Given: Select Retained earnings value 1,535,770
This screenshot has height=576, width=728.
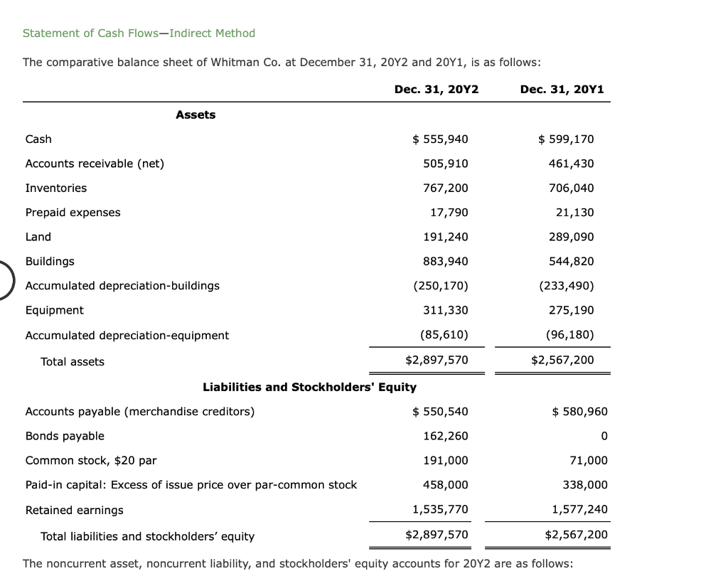Looking at the screenshot, I should (x=441, y=510).
